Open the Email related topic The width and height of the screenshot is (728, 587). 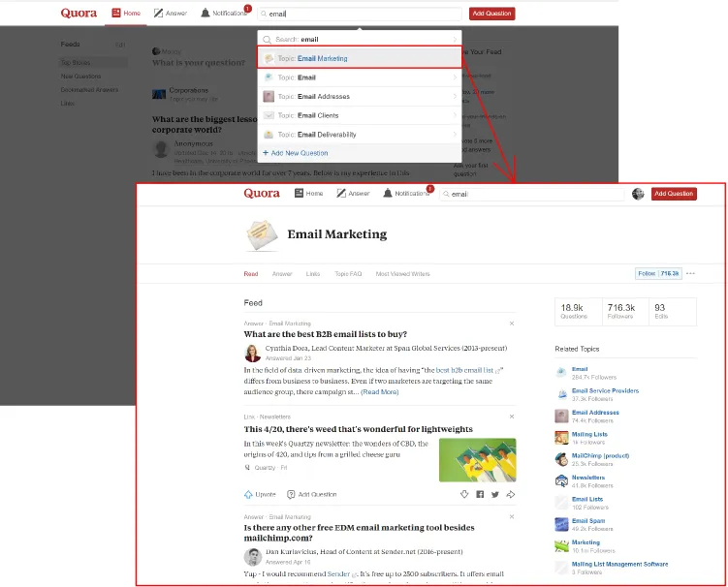tap(580, 369)
